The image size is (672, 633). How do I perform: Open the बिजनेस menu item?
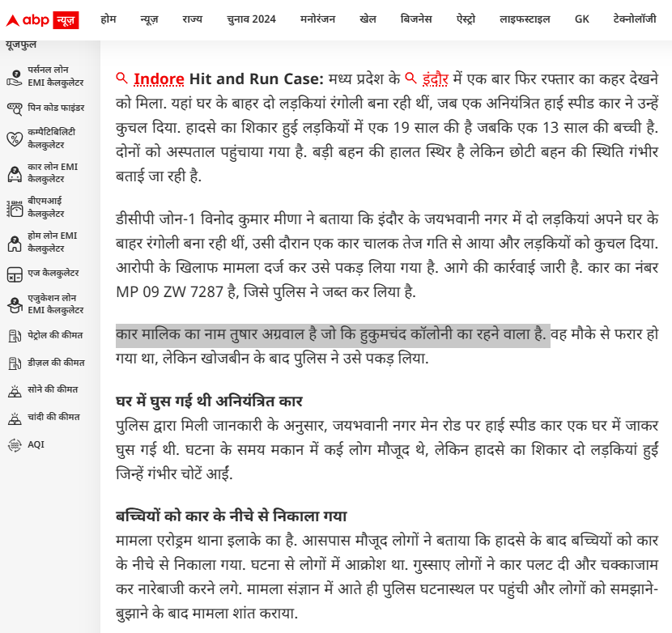[x=415, y=19]
